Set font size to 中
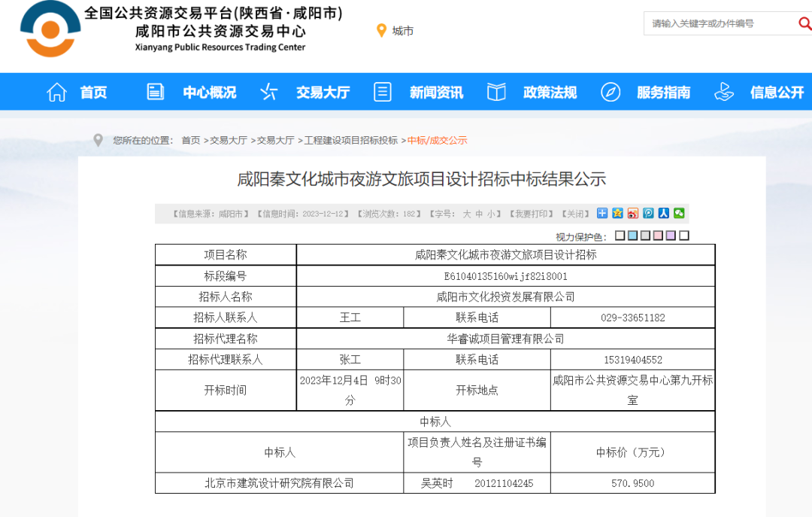812x517 pixels. point(479,214)
